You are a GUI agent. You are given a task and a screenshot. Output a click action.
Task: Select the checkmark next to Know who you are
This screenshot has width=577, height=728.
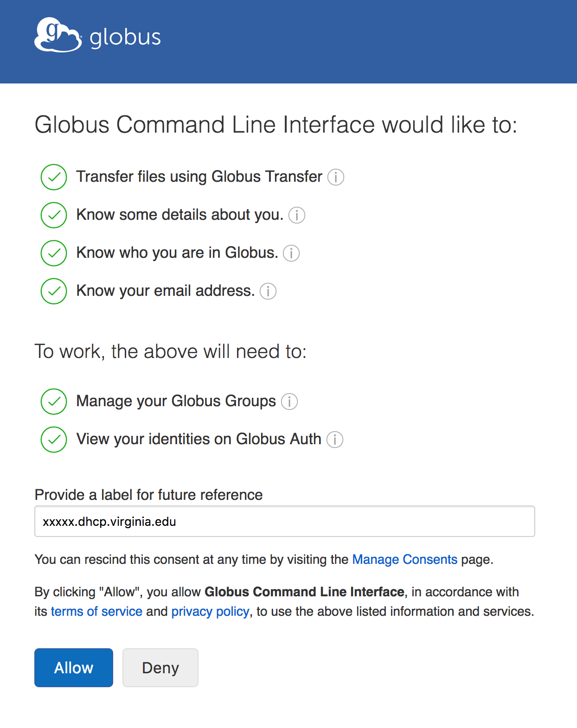[x=53, y=253]
